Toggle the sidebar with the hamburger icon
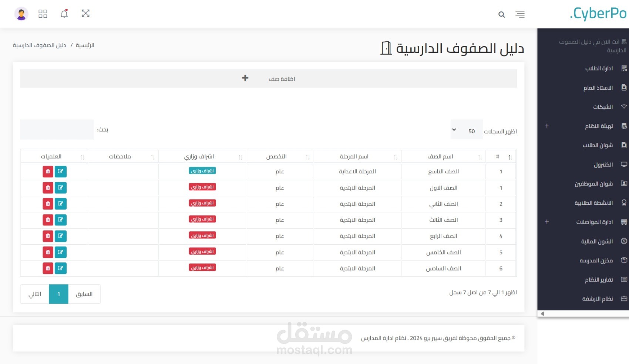This screenshot has height=364, width=629. point(520,14)
